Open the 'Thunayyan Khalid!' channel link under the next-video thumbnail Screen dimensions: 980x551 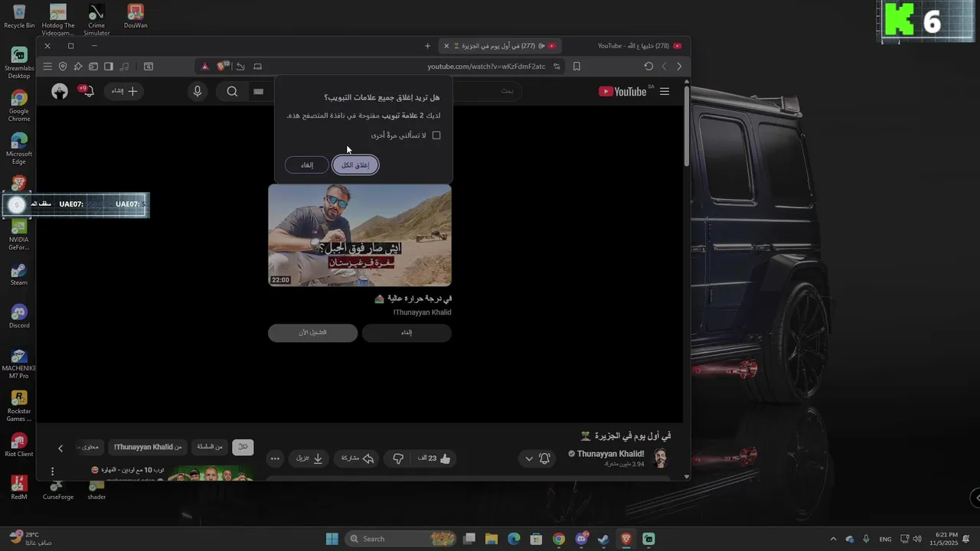tap(422, 312)
